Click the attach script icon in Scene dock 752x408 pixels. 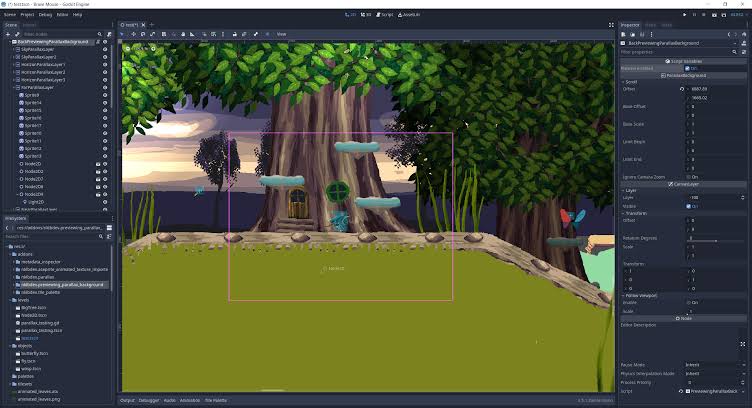(x=109, y=34)
